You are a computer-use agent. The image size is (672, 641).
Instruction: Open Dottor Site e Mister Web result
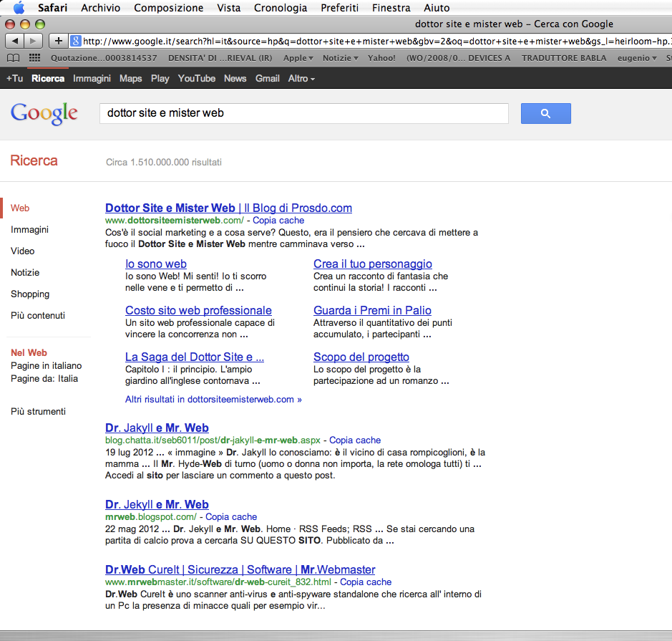(x=228, y=208)
